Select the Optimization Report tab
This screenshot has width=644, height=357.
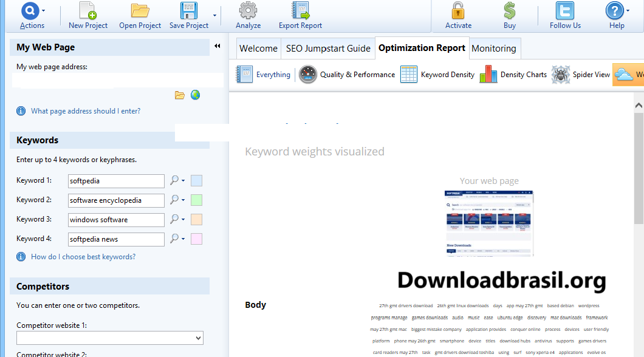[422, 48]
